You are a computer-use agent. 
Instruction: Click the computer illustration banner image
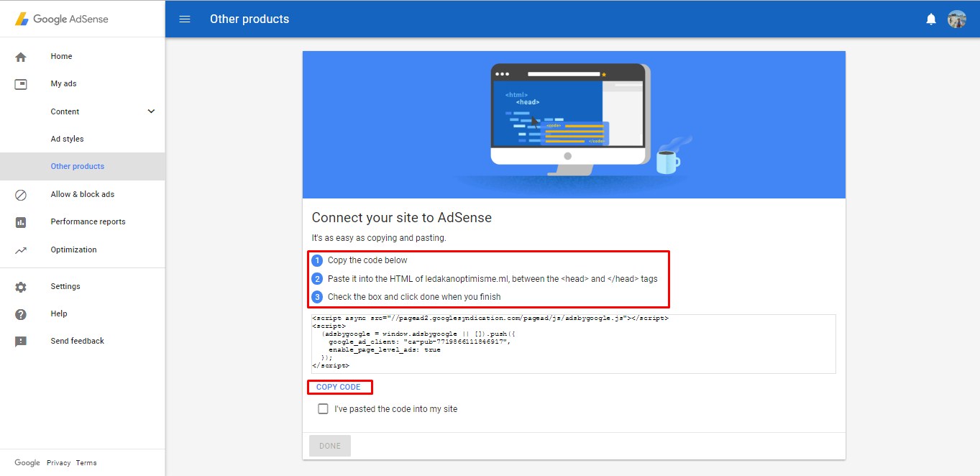[574, 124]
